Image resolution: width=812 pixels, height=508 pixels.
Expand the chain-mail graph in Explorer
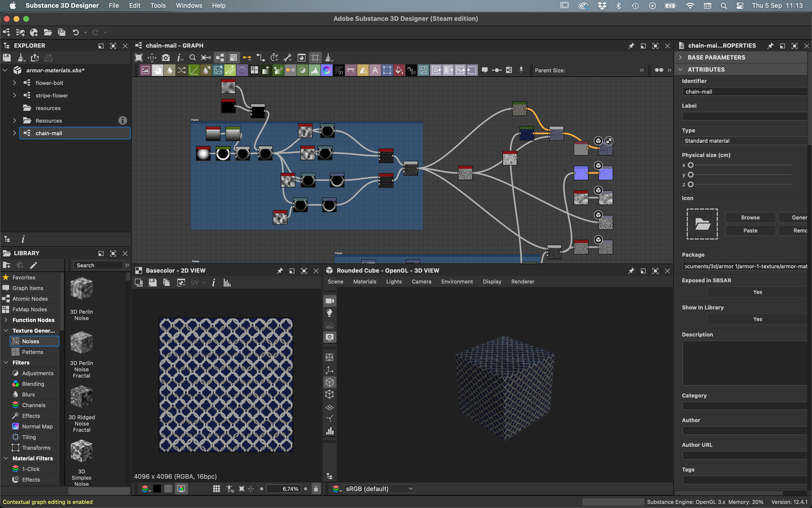click(x=14, y=133)
